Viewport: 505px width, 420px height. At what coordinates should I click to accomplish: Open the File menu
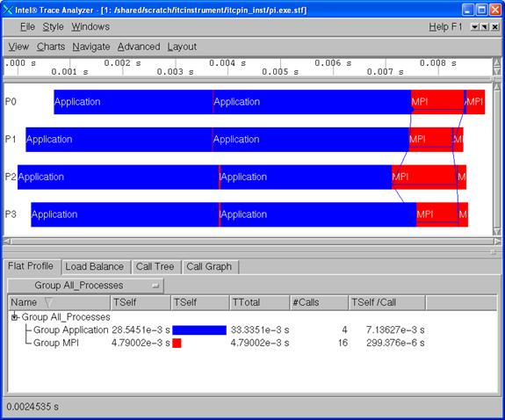(x=27, y=26)
